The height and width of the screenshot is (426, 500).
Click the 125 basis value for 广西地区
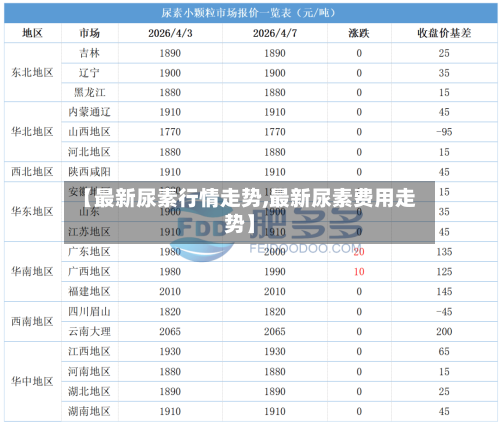coord(444,272)
